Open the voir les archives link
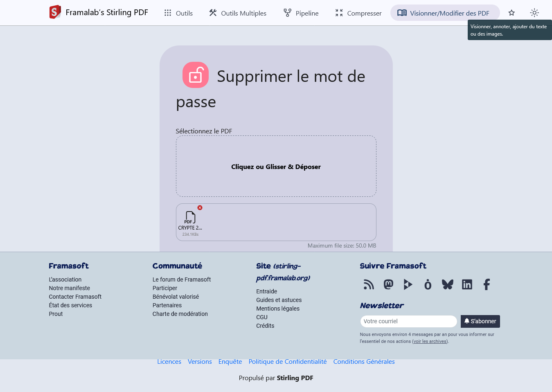Viewport: 552px width, 392px height. [430, 341]
